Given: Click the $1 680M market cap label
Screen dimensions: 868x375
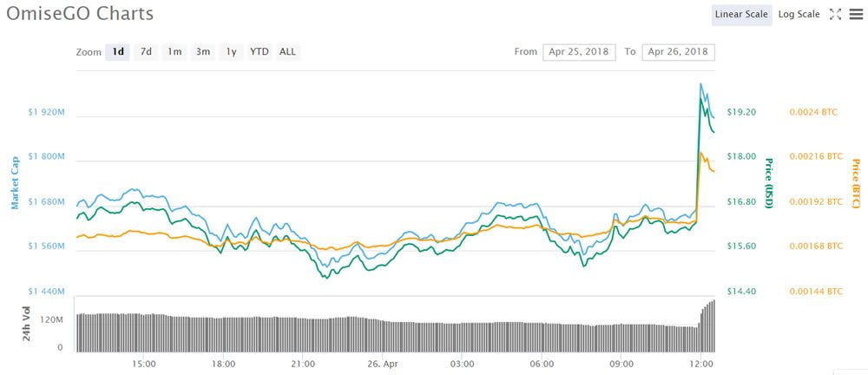Looking at the screenshot, I should [x=47, y=201].
